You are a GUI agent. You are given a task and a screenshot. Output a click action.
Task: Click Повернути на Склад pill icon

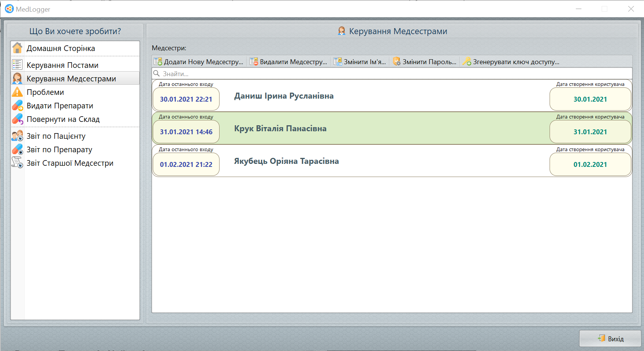pyautogui.click(x=17, y=119)
